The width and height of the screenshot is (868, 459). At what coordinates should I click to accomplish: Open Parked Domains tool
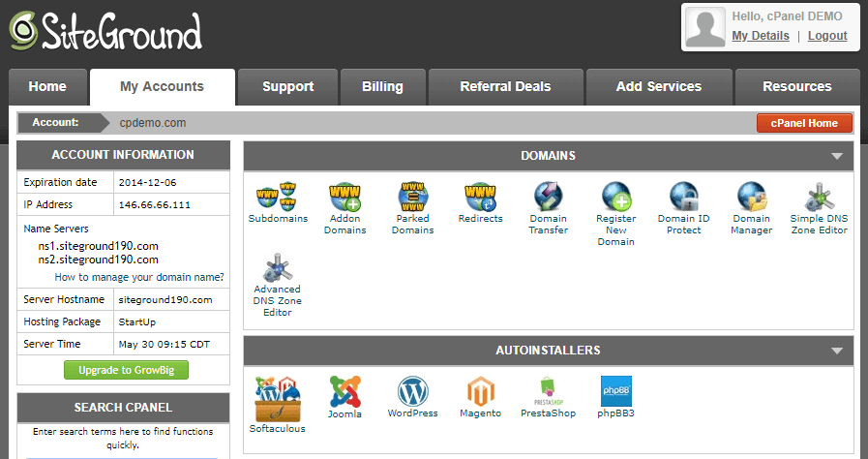click(412, 208)
